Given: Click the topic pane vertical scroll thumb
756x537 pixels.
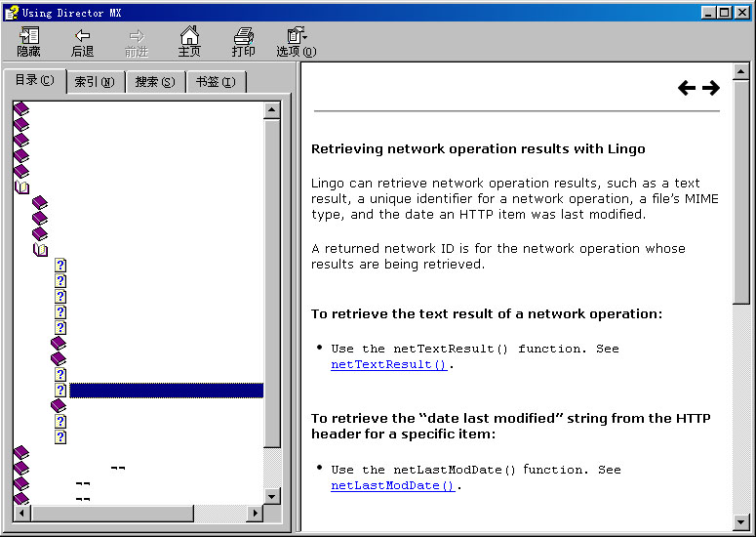Looking at the screenshot, I should [740, 192].
